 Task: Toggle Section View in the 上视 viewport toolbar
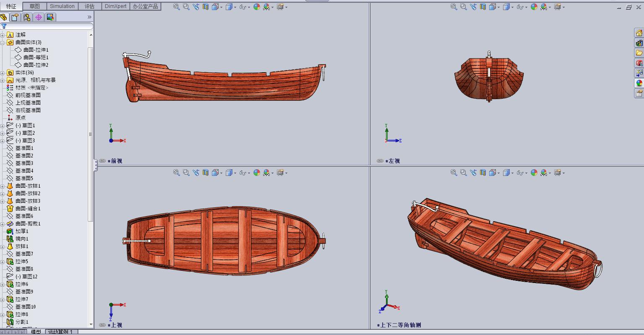pos(206,173)
